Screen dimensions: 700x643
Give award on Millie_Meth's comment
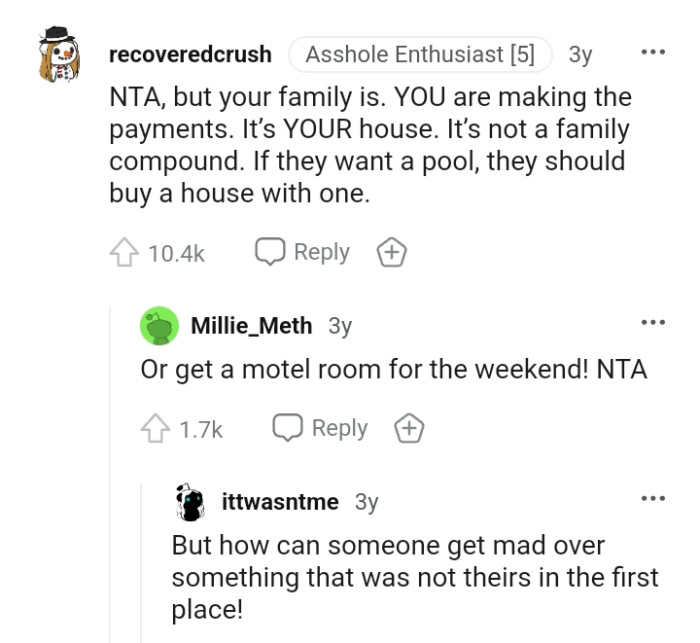[x=409, y=429]
